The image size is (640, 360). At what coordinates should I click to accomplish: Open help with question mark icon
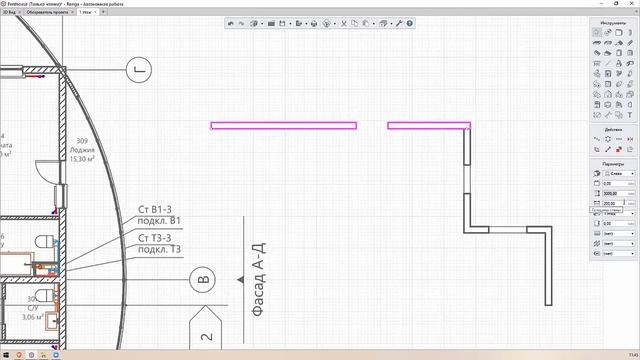point(409,24)
